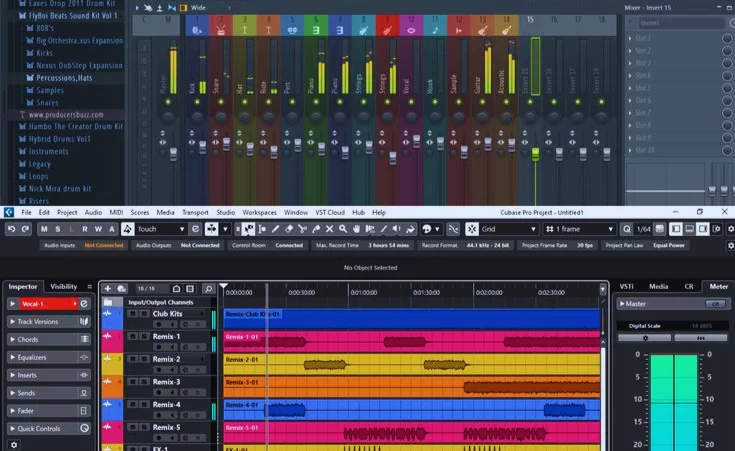The height and width of the screenshot is (451, 735).
Task: Select the Zoom magnifier tool in the Cubase toolbar
Action: pos(343,229)
